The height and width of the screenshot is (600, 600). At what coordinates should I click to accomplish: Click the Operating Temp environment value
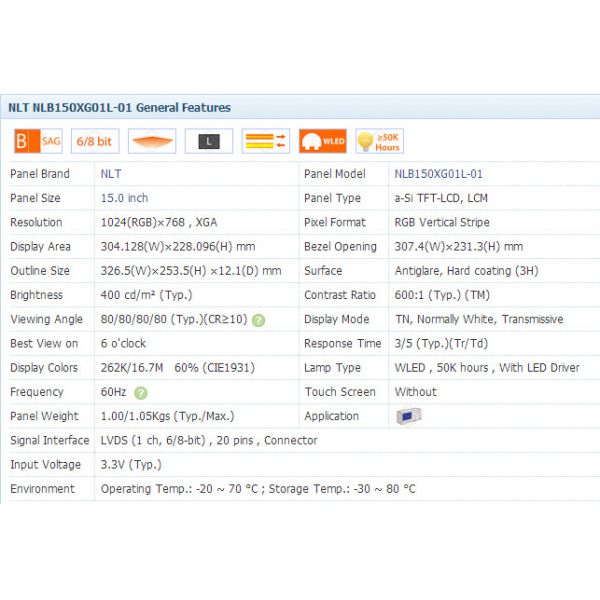(x=258, y=489)
